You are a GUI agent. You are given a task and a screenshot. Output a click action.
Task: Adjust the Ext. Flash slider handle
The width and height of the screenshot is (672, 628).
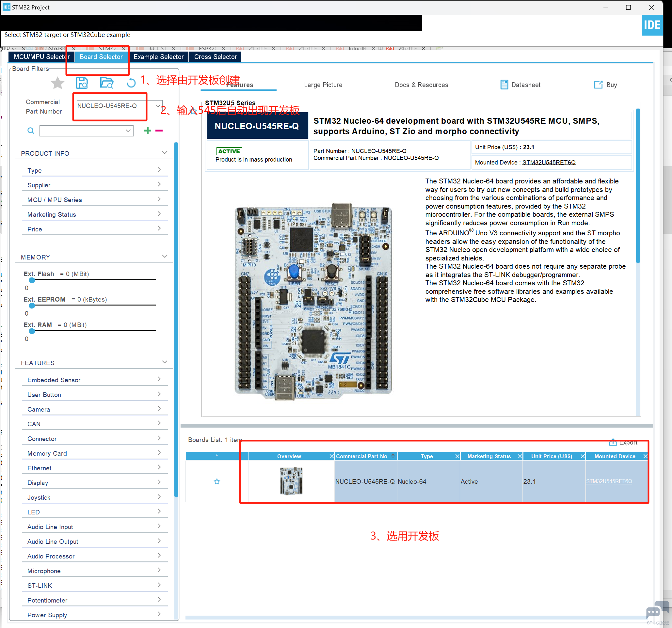pyautogui.click(x=32, y=280)
